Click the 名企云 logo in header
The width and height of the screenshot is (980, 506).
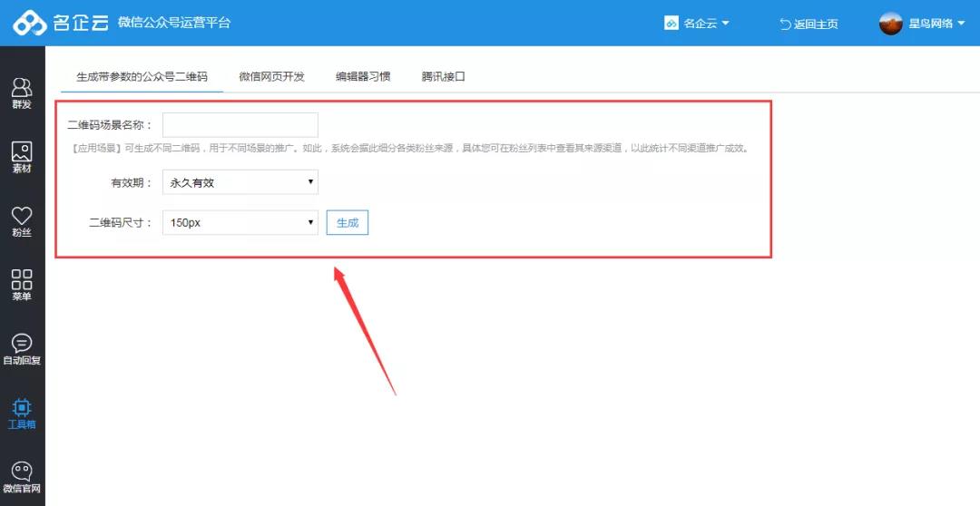pyautogui.click(x=61, y=23)
